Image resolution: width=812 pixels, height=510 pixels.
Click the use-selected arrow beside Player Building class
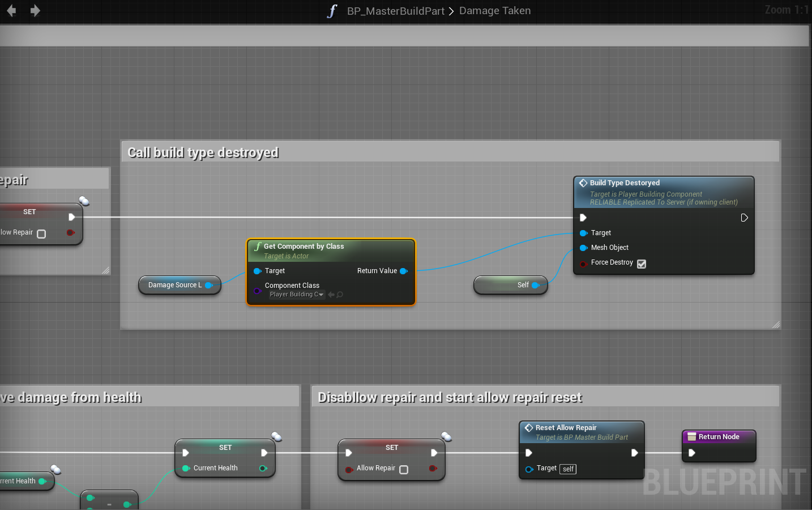[331, 295]
